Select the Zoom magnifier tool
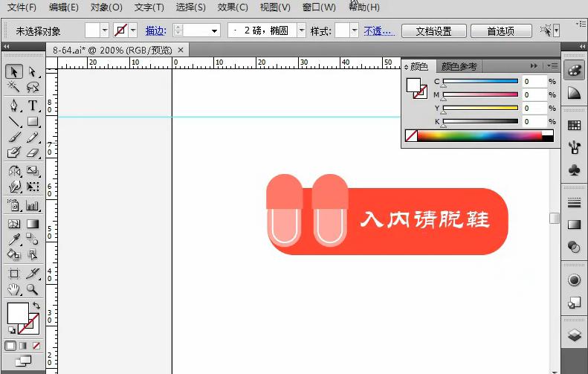This screenshot has width=588, height=374. 33,289
